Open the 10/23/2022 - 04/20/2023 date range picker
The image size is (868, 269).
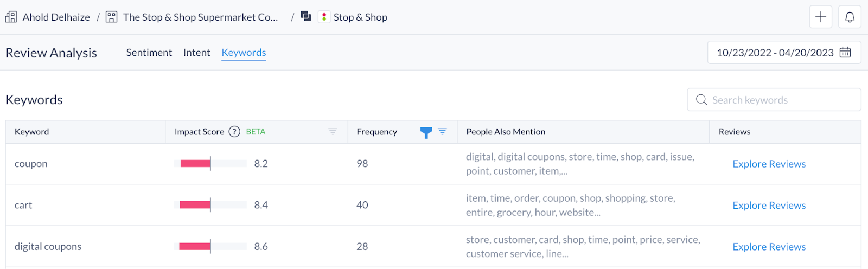[775, 53]
